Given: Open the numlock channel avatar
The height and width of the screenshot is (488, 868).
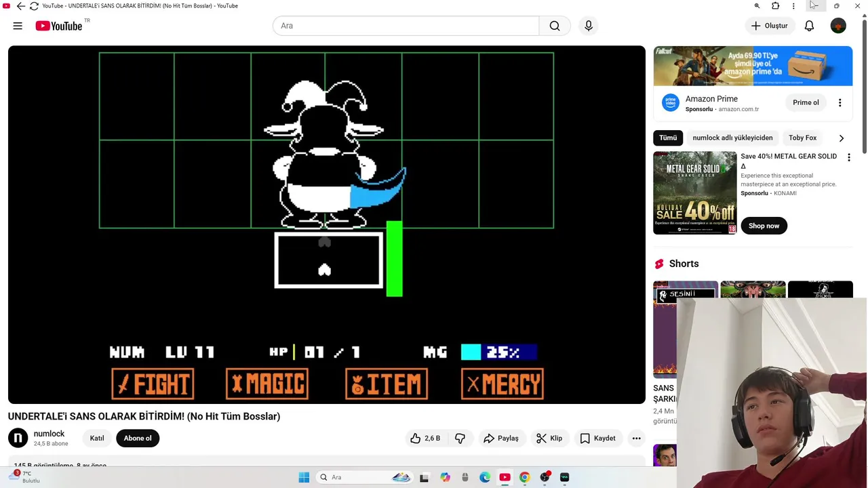Looking at the screenshot, I should 18,439.
